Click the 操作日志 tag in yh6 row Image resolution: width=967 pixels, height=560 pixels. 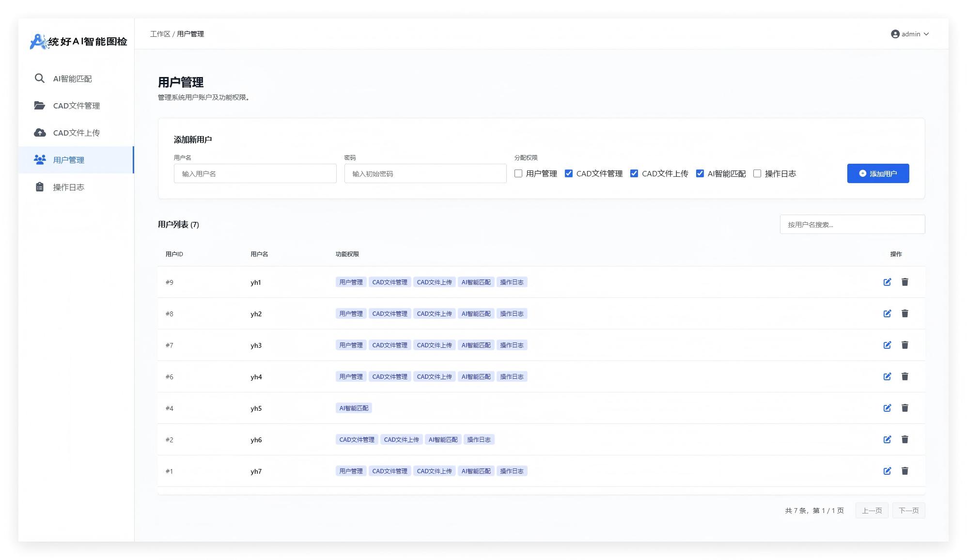tap(479, 439)
